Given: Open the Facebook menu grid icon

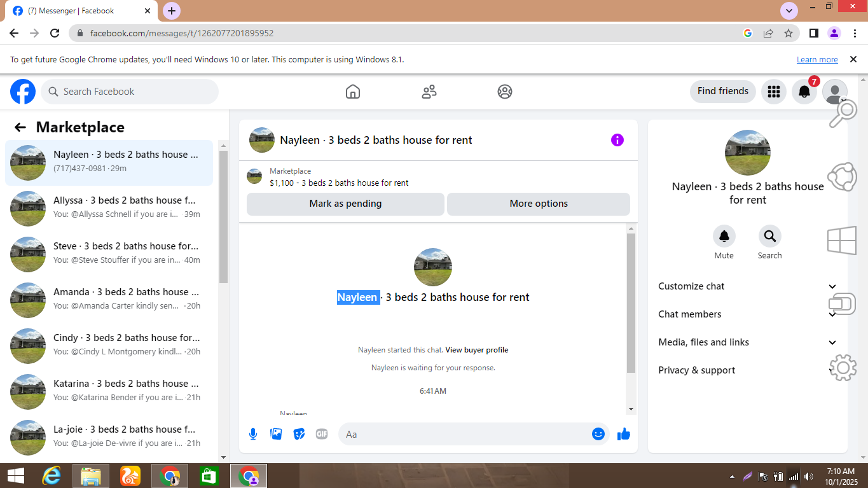Looking at the screenshot, I should [774, 92].
